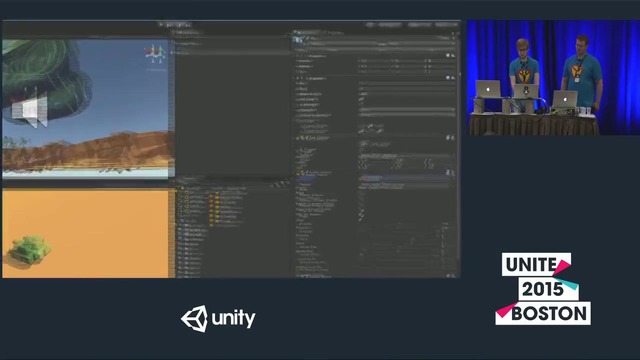The height and width of the screenshot is (360, 640).
Task: Collapse the second Inspector component foldout
Action: 298,78
